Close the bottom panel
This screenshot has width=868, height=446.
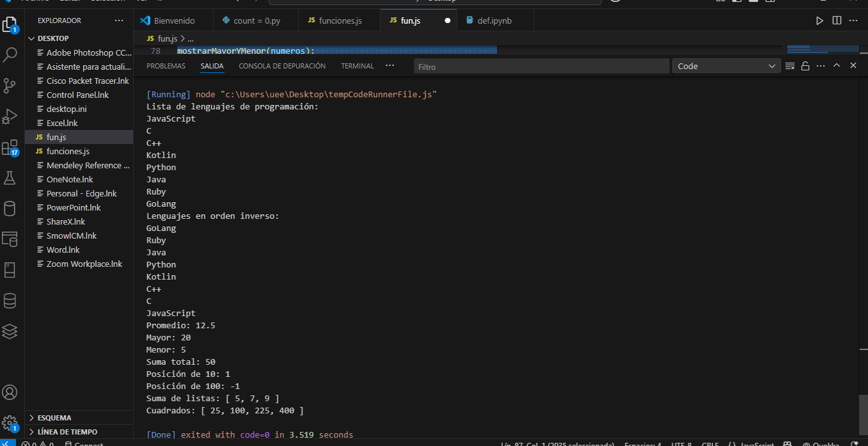[x=853, y=66]
